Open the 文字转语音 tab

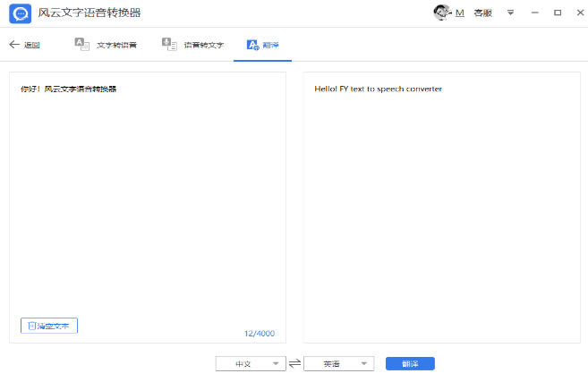[106, 45]
